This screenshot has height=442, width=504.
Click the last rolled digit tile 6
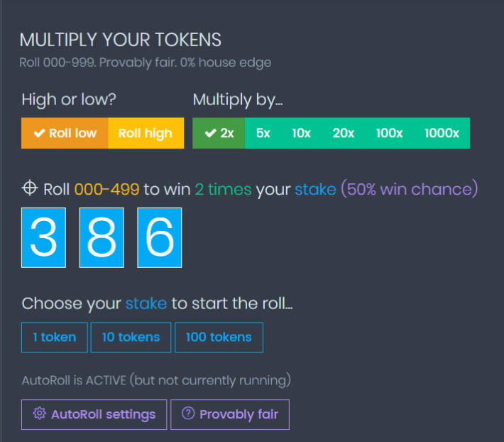coord(160,238)
